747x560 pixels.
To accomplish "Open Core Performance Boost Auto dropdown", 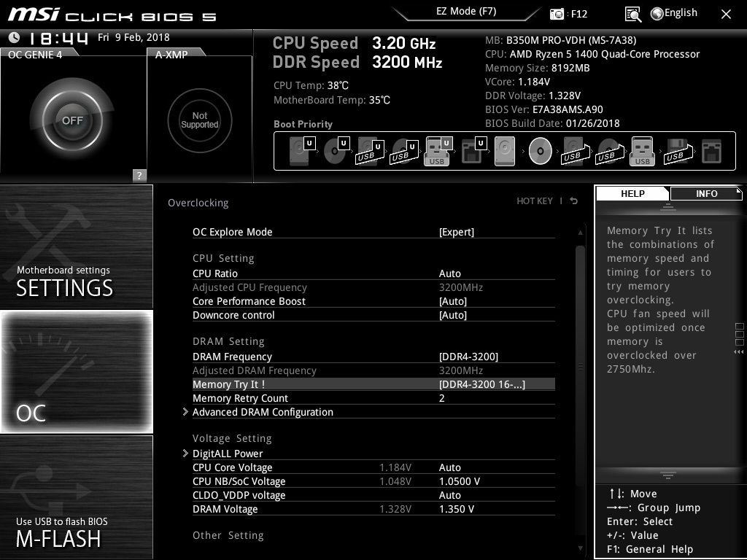I will point(452,301).
